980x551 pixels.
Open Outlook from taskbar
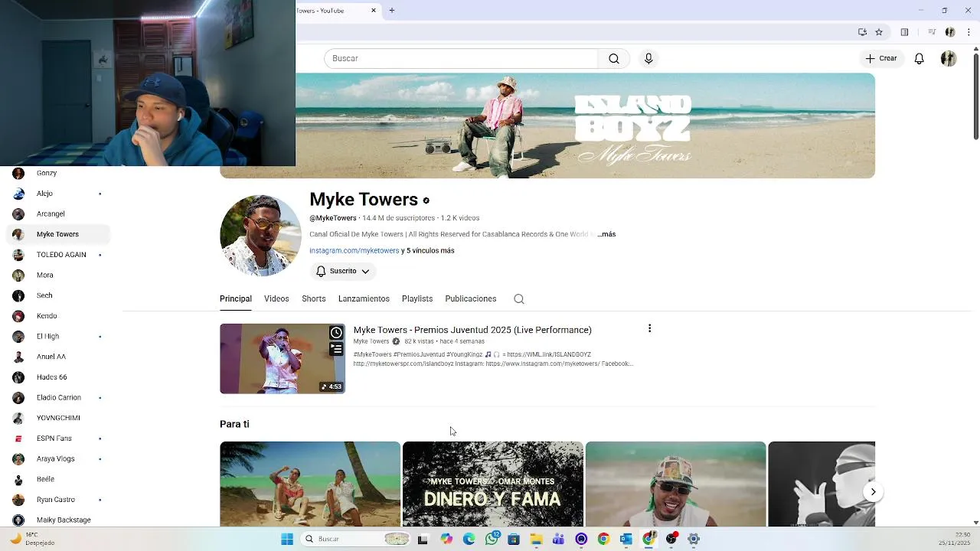point(626,539)
